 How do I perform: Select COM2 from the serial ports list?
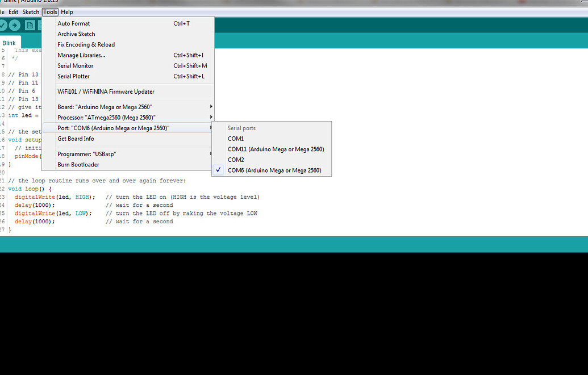(236, 159)
